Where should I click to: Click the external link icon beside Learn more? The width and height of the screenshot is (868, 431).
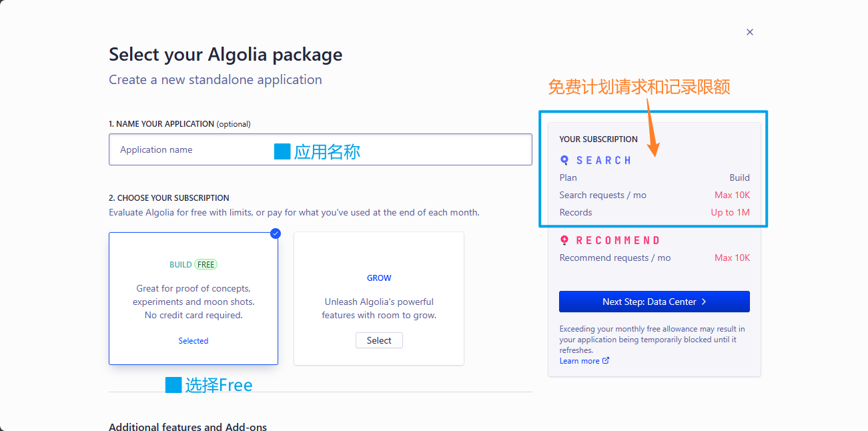pos(606,360)
